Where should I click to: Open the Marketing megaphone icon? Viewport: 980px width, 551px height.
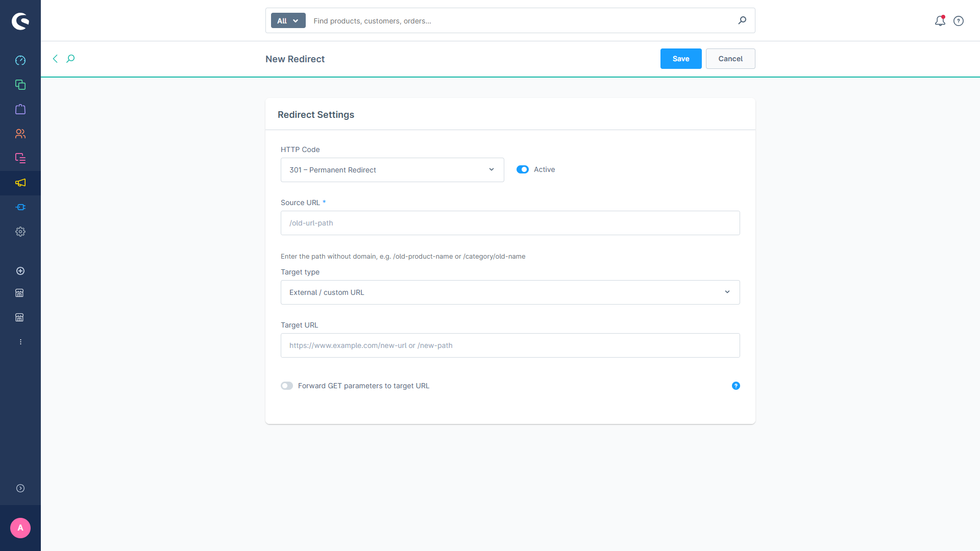pyautogui.click(x=20, y=183)
